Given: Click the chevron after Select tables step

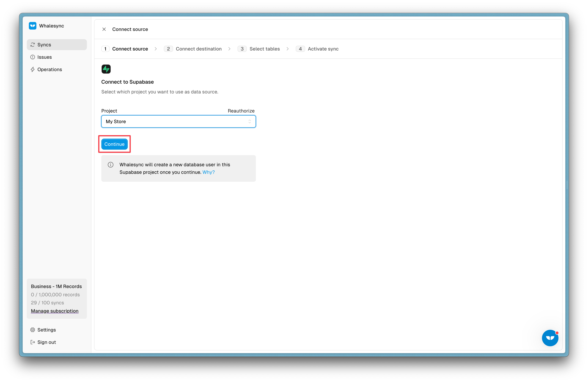Looking at the screenshot, I should click(x=288, y=49).
